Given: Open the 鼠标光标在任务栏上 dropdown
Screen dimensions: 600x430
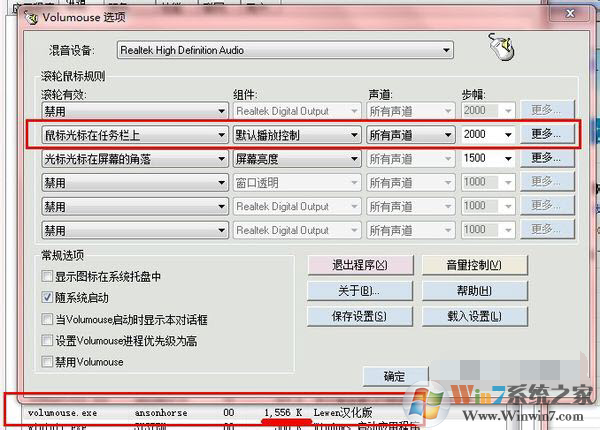Looking at the screenshot, I should [135, 135].
